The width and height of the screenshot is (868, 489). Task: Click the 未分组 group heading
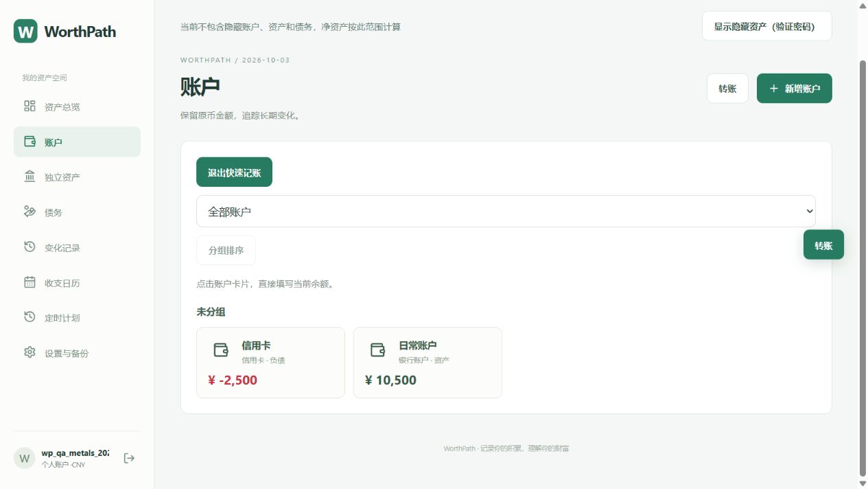pyautogui.click(x=211, y=312)
